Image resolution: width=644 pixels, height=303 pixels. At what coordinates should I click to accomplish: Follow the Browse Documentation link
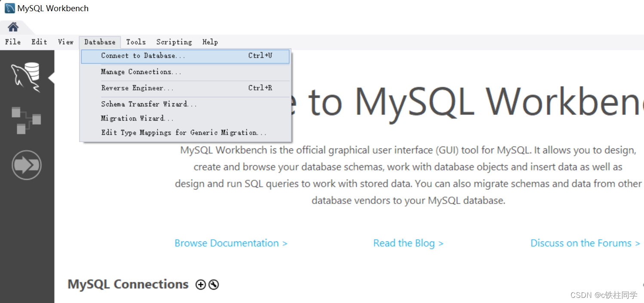pyautogui.click(x=231, y=243)
